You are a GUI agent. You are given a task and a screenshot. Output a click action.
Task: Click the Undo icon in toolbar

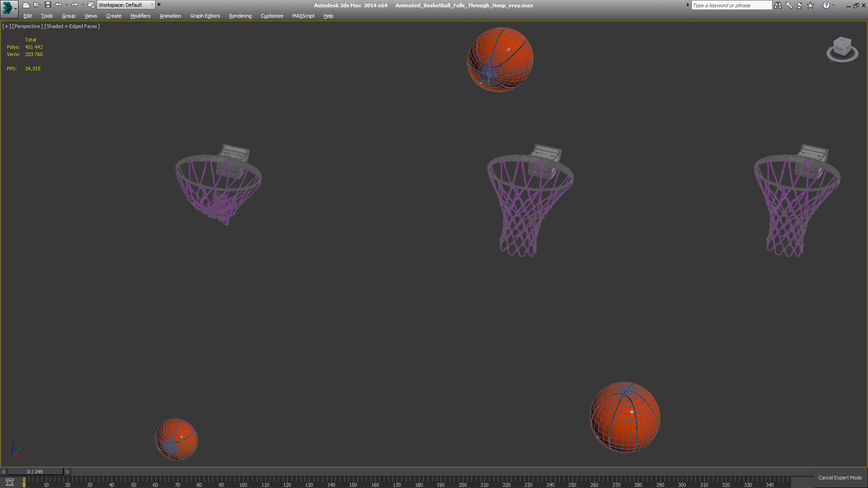(57, 5)
